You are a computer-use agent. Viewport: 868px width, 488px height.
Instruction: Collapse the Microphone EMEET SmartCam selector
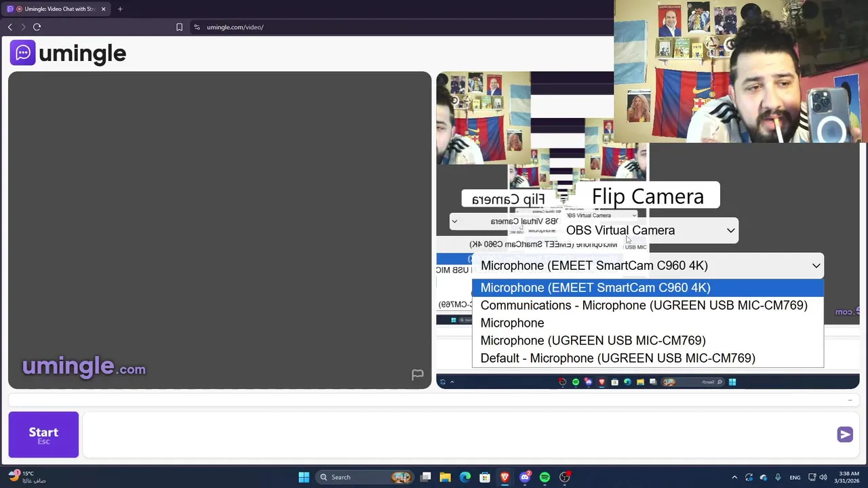point(650,266)
